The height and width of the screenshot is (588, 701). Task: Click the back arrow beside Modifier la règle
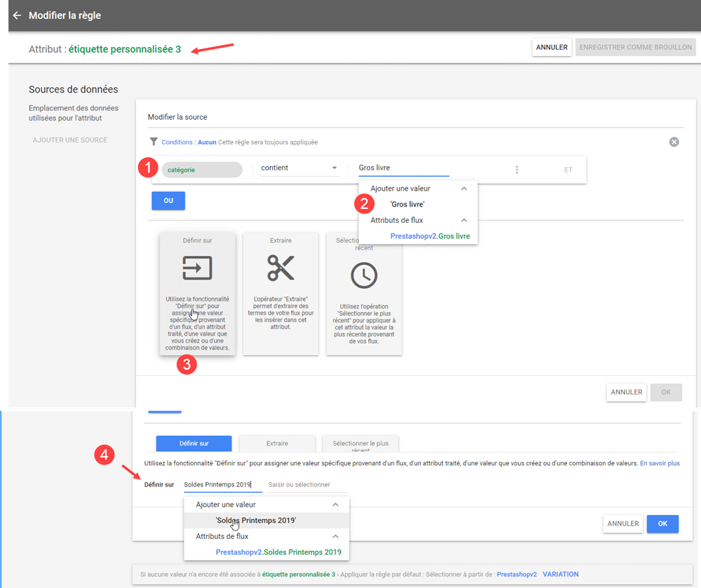[x=17, y=15]
